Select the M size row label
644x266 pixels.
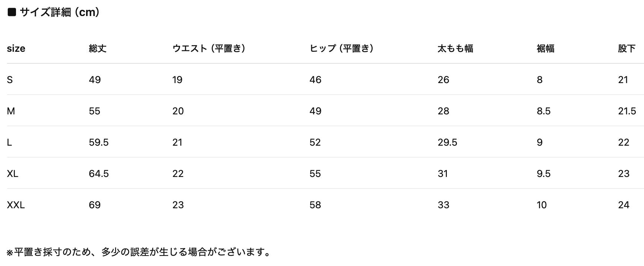(x=11, y=111)
